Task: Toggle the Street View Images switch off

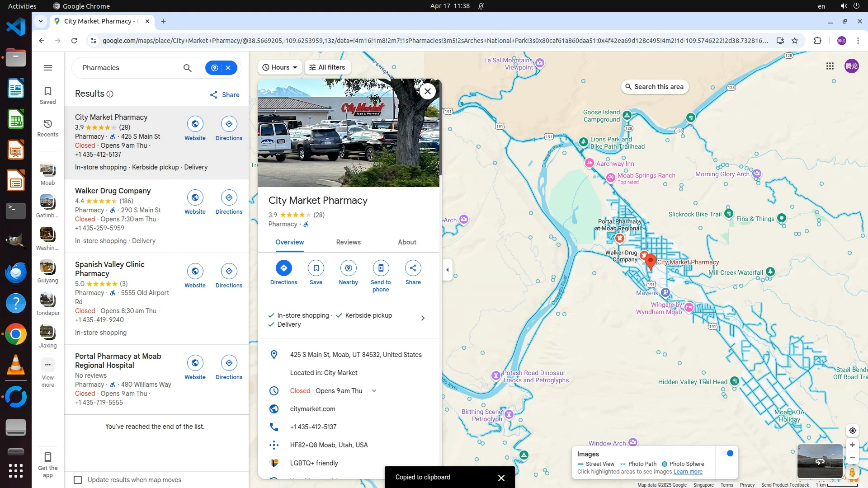Action: click(x=727, y=454)
